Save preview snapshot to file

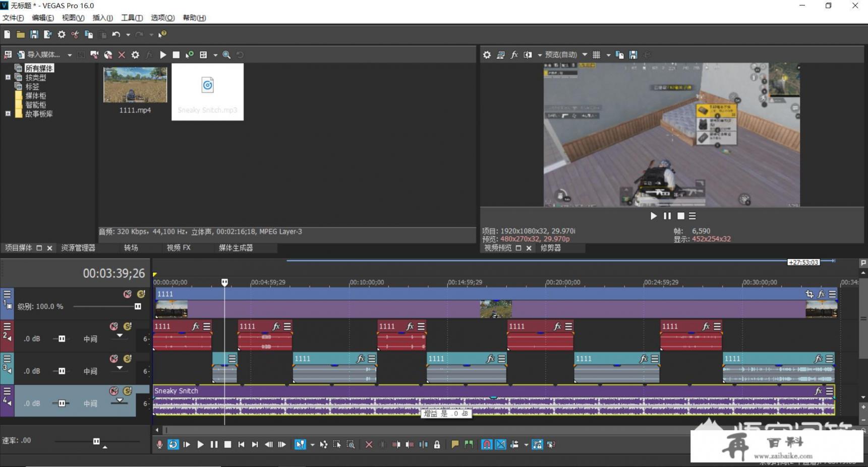633,54
